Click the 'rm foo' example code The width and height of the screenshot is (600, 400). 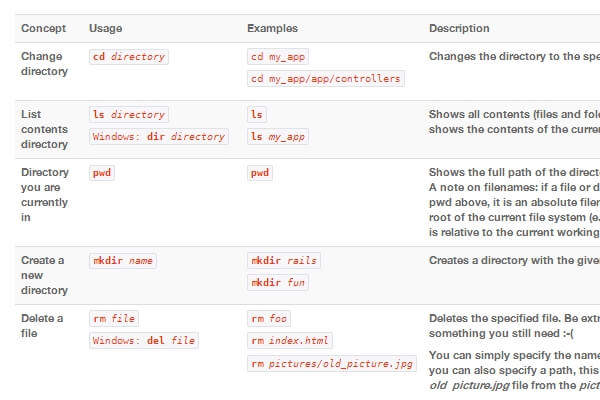[269, 319]
